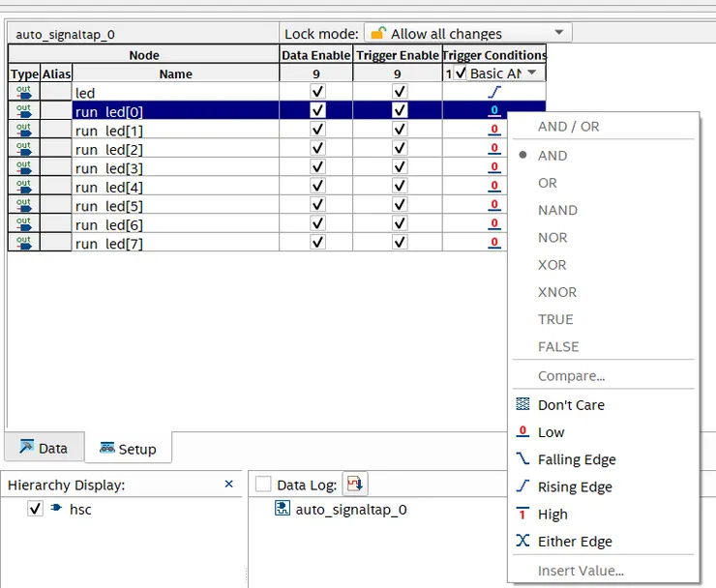Toggle Data Enable checkbox for run_led[1]
This screenshot has height=588, width=716.
316,130
